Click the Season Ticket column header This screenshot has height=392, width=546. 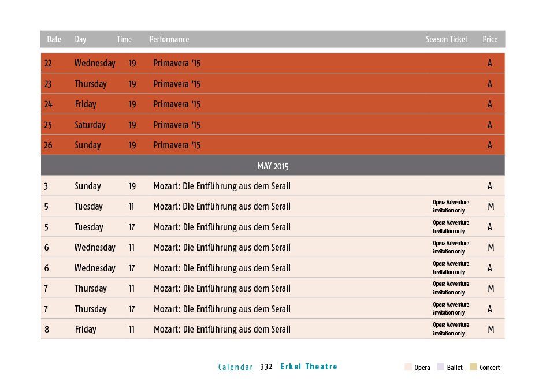tap(447, 39)
